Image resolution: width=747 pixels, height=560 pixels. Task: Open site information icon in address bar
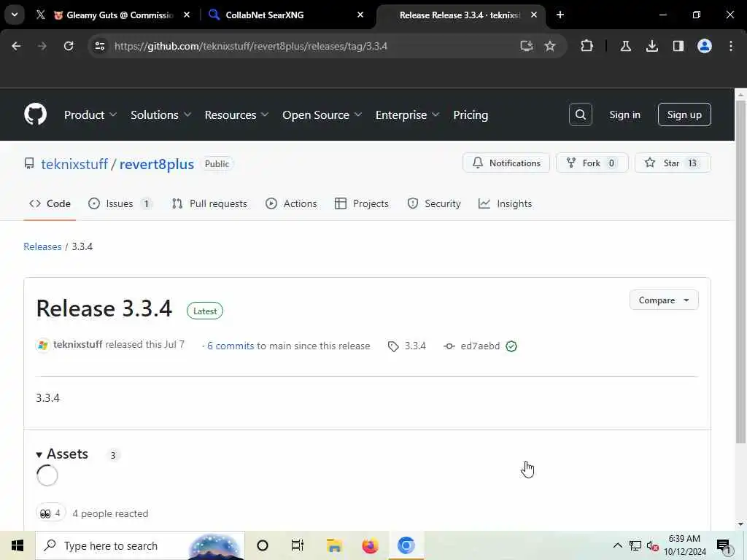(99, 46)
